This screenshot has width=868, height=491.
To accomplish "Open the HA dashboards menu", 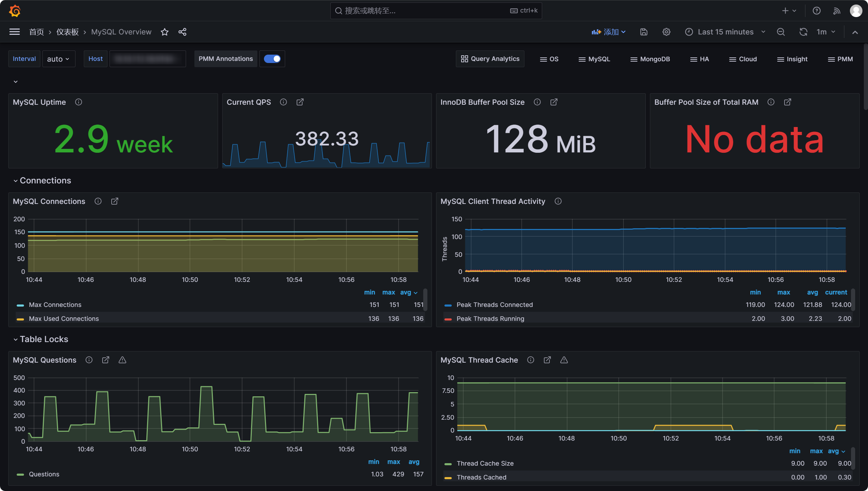I will (699, 59).
